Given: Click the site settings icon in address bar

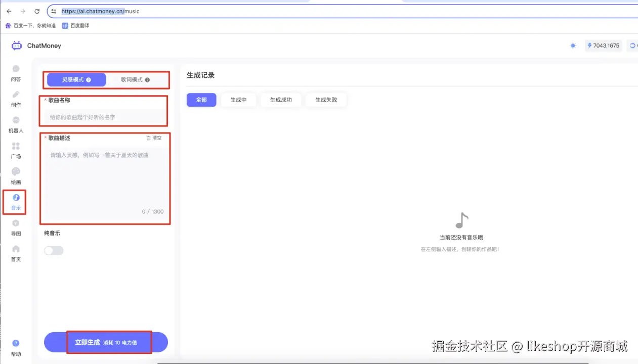Looking at the screenshot, I should (54, 11).
